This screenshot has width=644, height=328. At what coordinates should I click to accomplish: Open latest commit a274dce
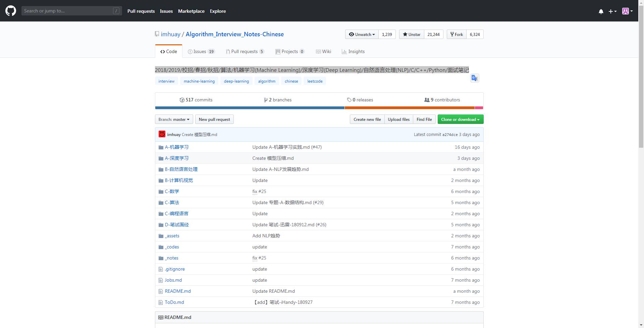[450, 135]
